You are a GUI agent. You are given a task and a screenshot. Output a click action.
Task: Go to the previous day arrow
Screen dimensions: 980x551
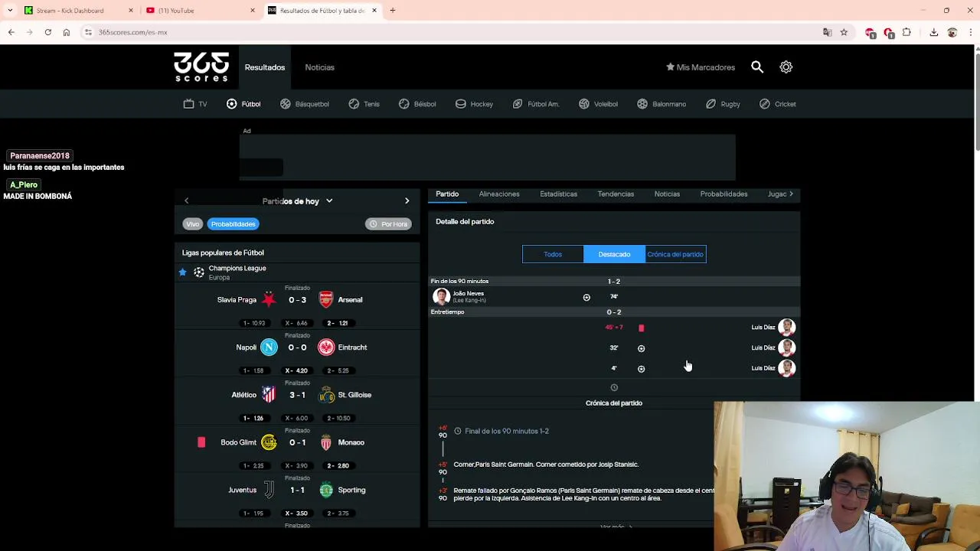coord(186,201)
